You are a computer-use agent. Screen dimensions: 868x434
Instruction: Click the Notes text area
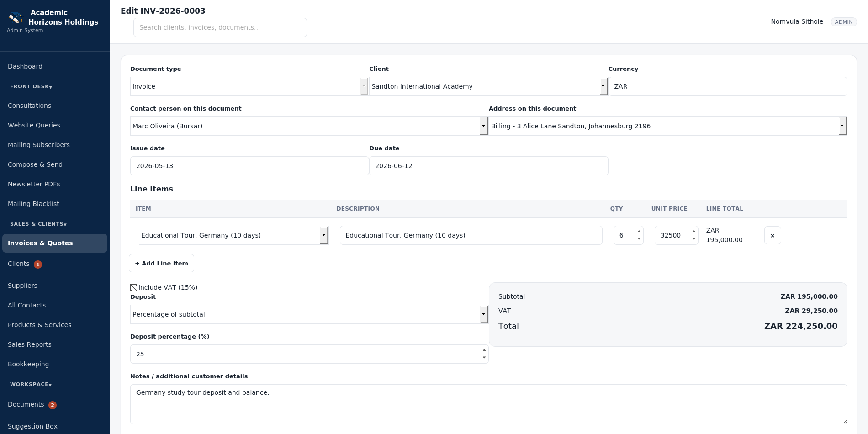click(488, 404)
